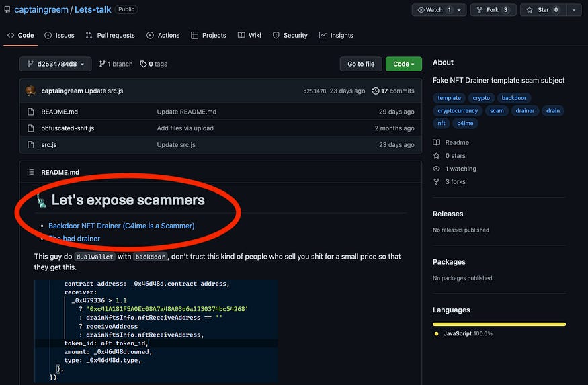Image resolution: width=588 pixels, height=385 pixels.
Task: Open the README.md file
Action: [x=59, y=112]
